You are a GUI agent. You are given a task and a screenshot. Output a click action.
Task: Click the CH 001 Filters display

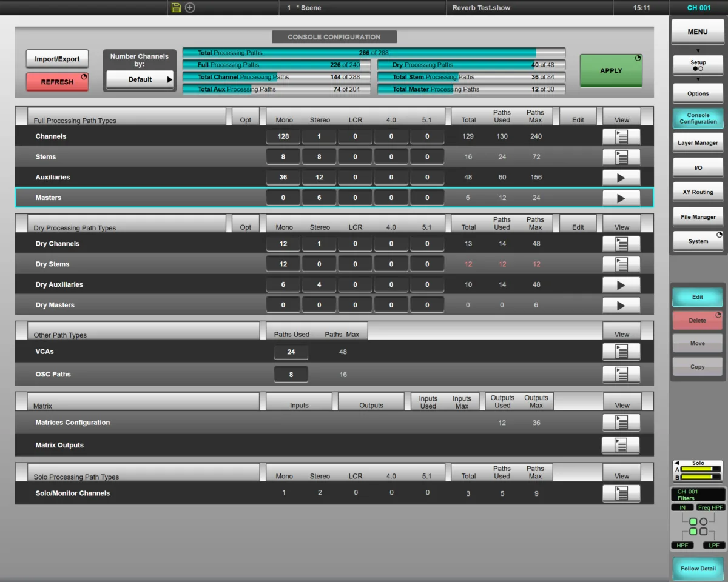pos(698,495)
